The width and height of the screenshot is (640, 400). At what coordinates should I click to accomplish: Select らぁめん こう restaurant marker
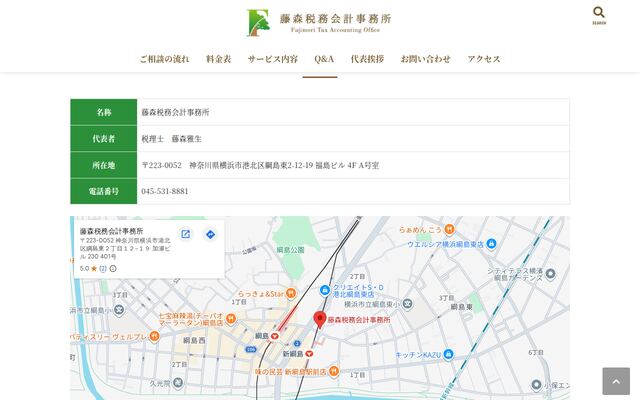(x=449, y=229)
